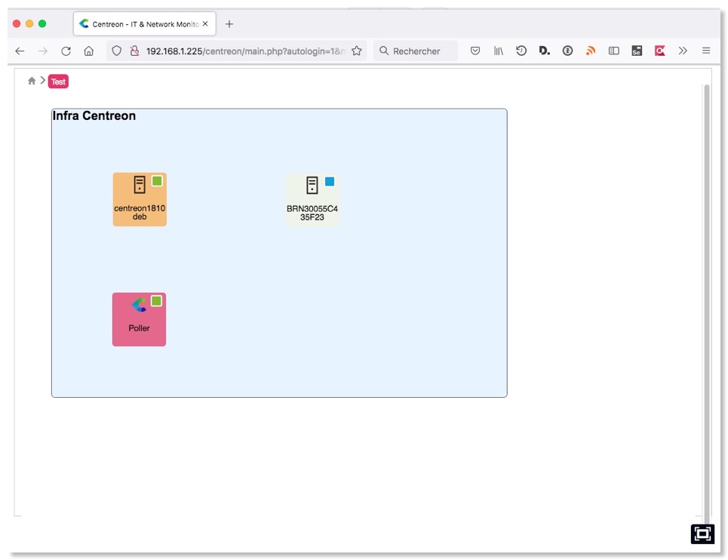
Task: Open the Pocket save icon
Action: [475, 51]
